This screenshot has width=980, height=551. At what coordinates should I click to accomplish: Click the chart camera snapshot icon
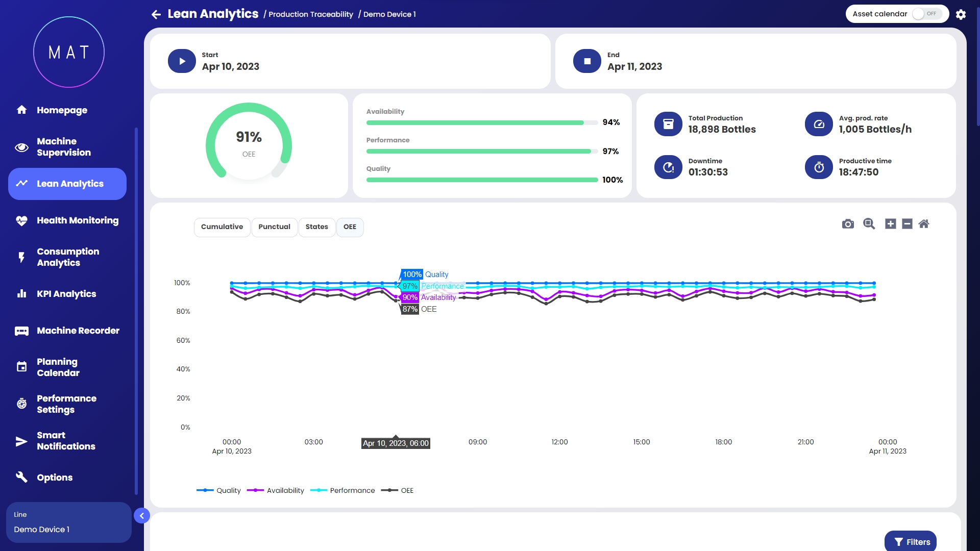click(848, 224)
